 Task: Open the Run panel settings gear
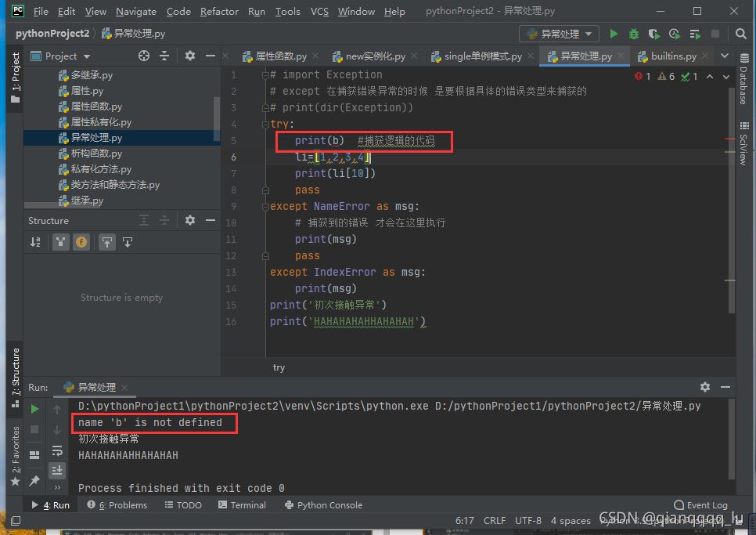(x=704, y=387)
